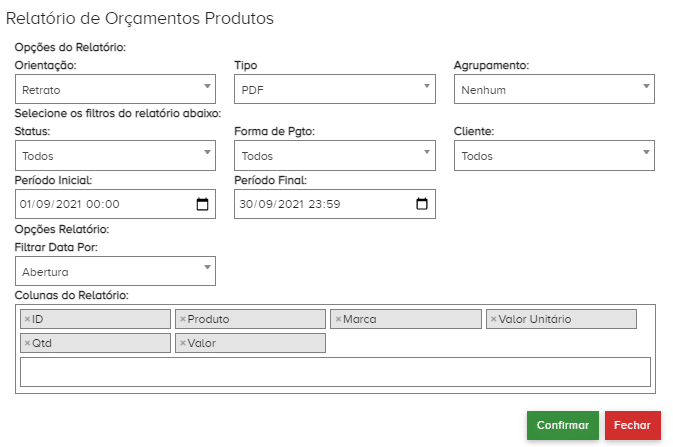The height and width of the screenshot is (447, 673).
Task: Select the Cliente filter dropdown
Action: tap(555, 155)
